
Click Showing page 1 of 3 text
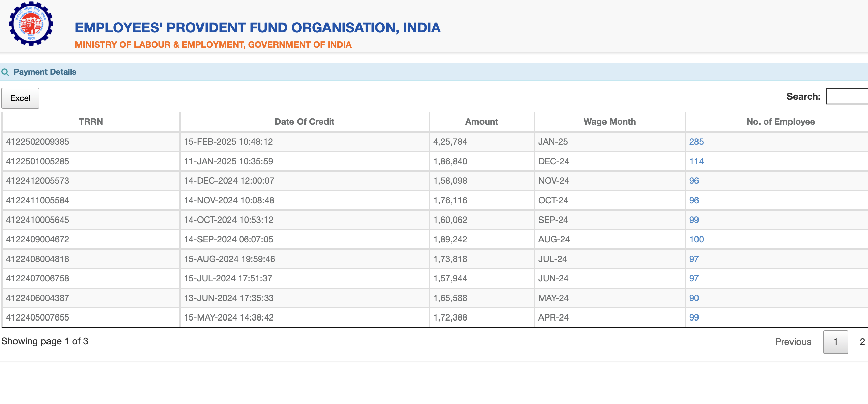tap(44, 341)
